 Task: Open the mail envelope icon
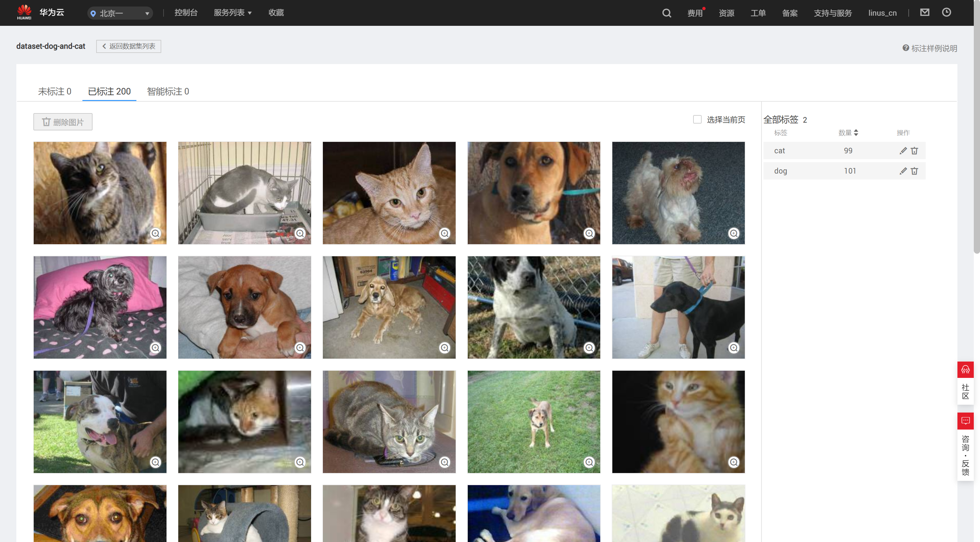click(x=924, y=12)
